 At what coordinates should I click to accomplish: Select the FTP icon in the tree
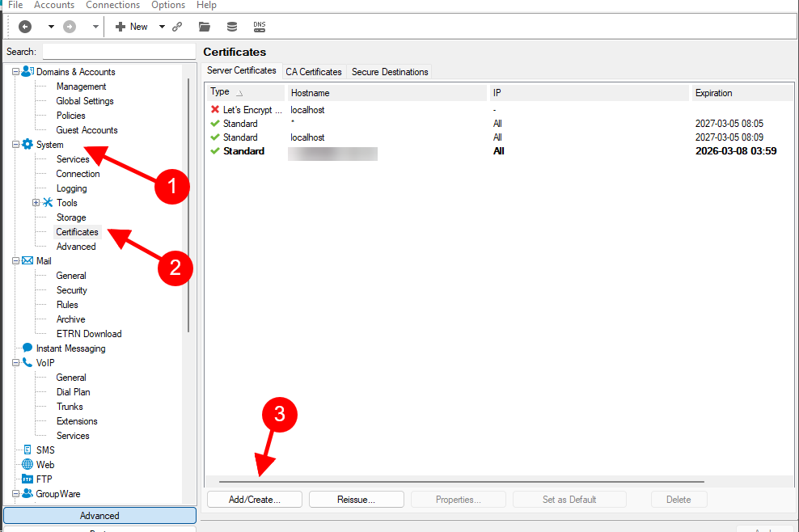[27, 479]
